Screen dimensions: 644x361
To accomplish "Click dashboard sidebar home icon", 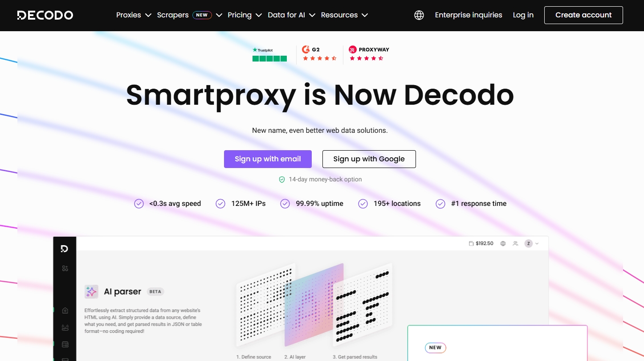I will [65, 310].
